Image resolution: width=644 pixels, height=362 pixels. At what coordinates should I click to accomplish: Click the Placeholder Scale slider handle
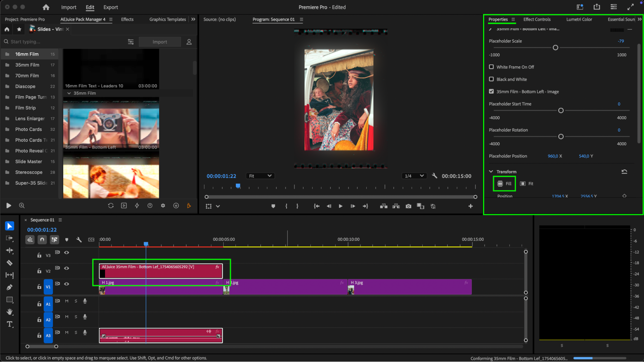(555, 48)
